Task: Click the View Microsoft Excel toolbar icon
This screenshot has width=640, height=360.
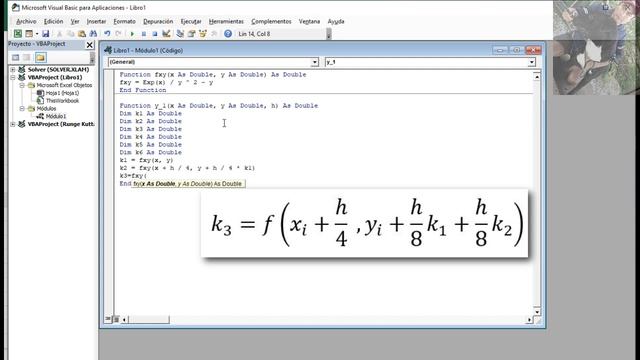Action: click(x=18, y=34)
